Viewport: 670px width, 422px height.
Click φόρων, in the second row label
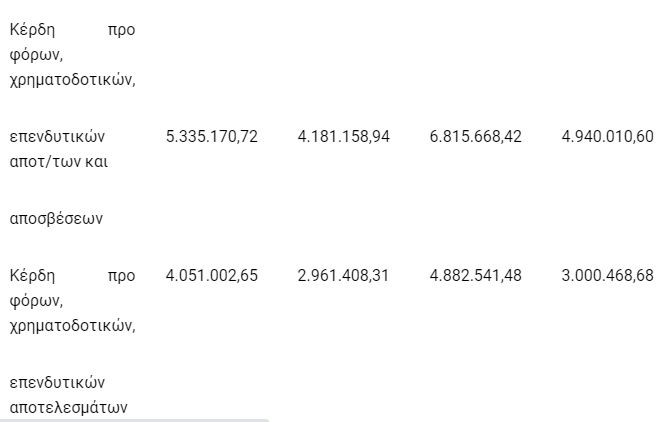pyautogui.click(x=36, y=301)
